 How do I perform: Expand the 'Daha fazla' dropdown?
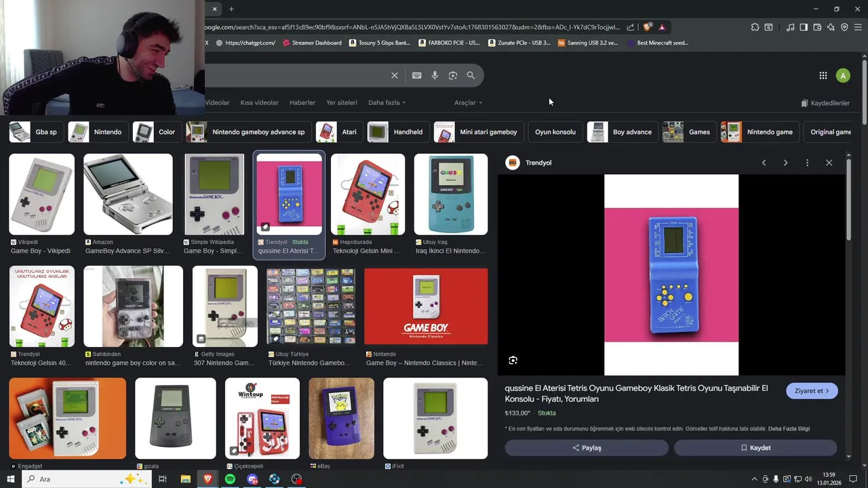[387, 102]
